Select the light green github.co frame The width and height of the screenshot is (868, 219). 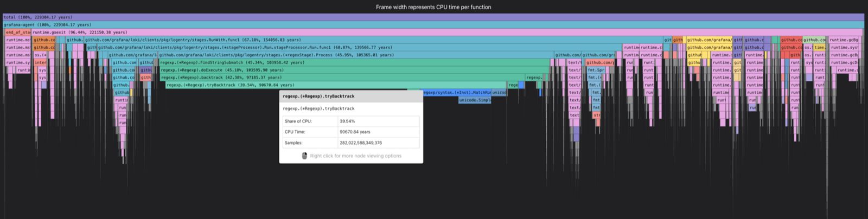click(x=814, y=40)
